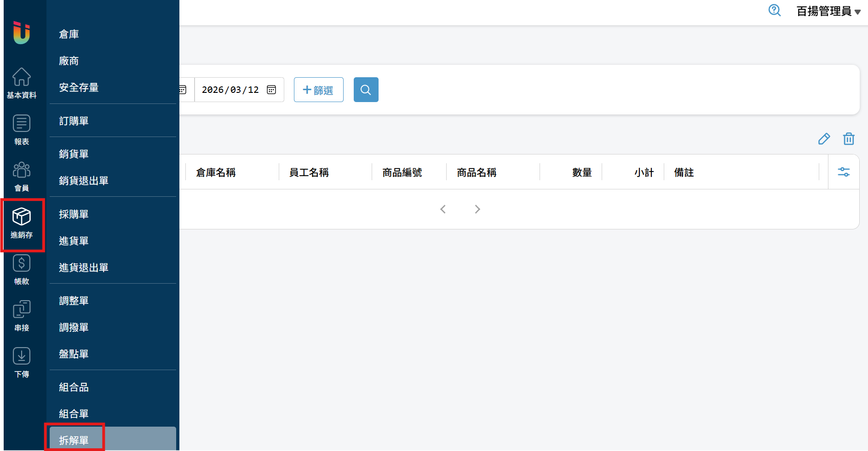Go to previous page arrow
This screenshot has width=868, height=451.
pyautogui.click(x=443, y=209)
